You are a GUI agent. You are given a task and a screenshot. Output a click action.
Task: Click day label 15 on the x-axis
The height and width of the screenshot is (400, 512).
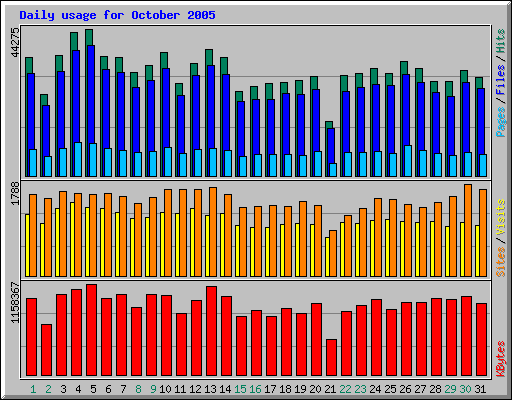pyautogui.click(x=240, y=389)
